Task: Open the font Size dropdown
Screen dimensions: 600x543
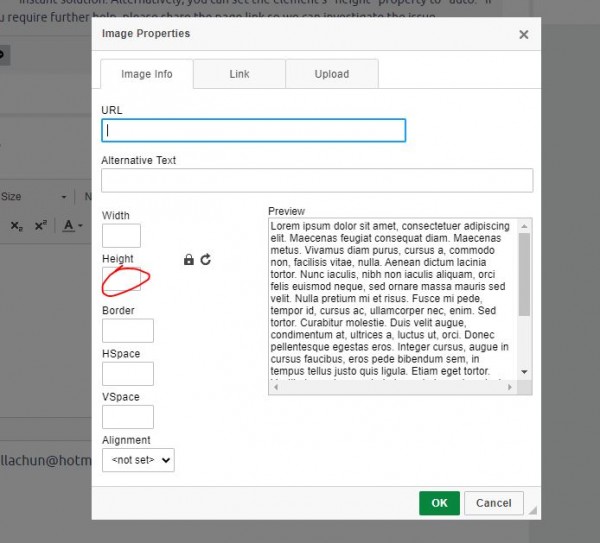Action: click(40, 197)
